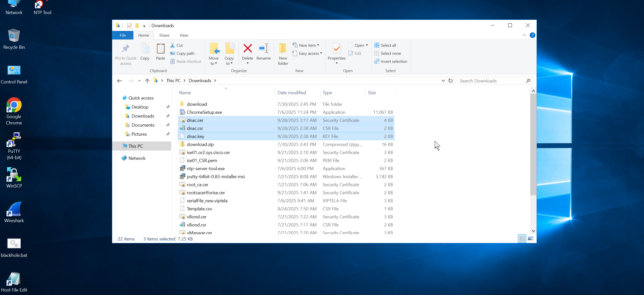The width and height of the screenshot is (644, 295).
Task: Open the View ribbon tab
Action: tap(184, 35)
